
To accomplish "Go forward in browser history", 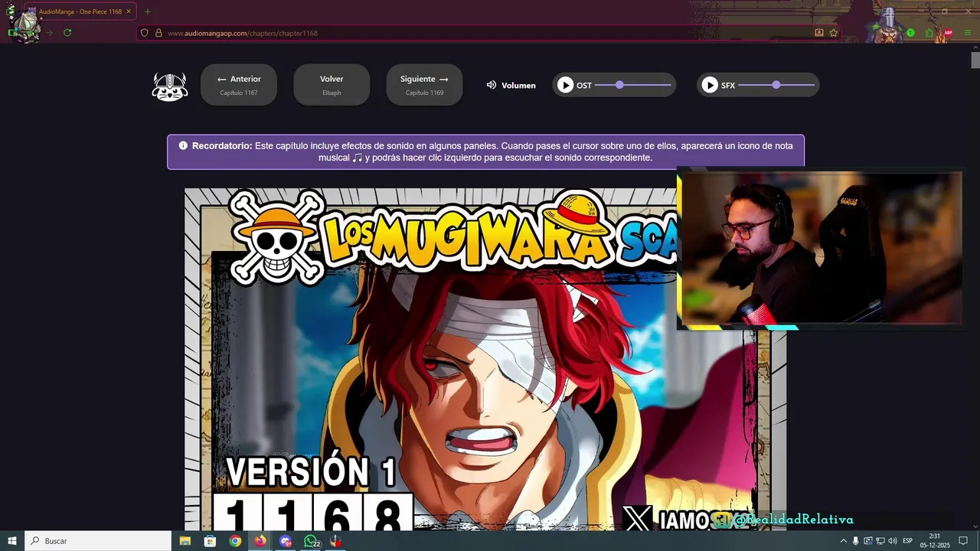I will click(x=49, y=33).
